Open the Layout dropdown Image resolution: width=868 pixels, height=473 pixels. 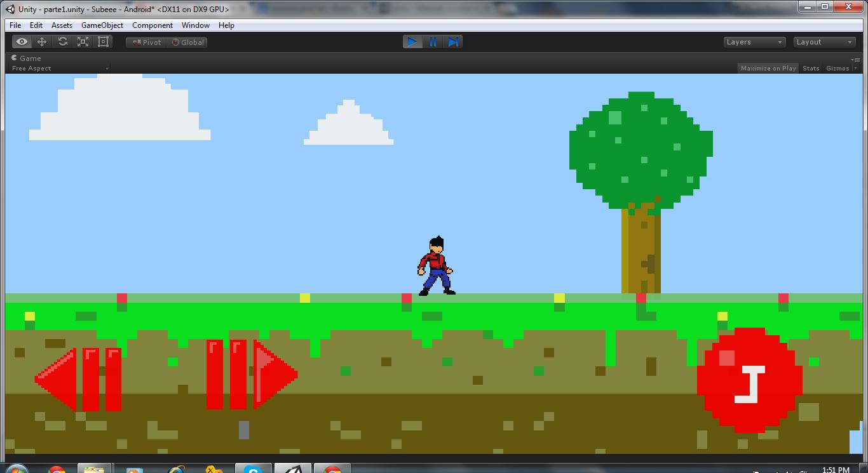tap(824, 41)
